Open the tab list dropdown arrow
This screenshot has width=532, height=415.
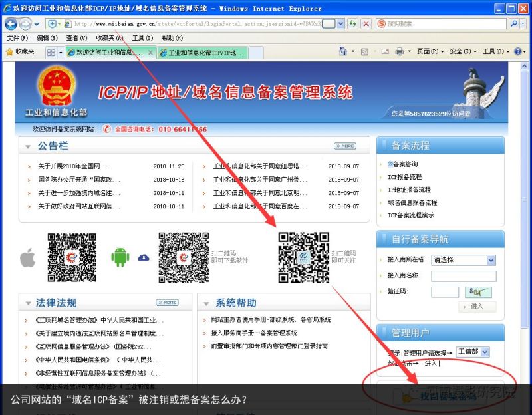(61, 53)
